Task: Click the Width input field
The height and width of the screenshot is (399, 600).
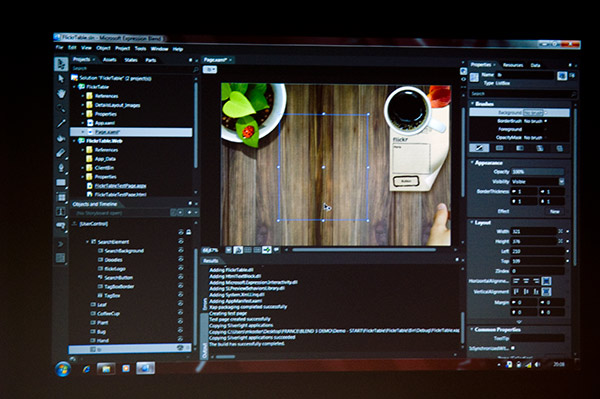Action: tap(534, 231)
